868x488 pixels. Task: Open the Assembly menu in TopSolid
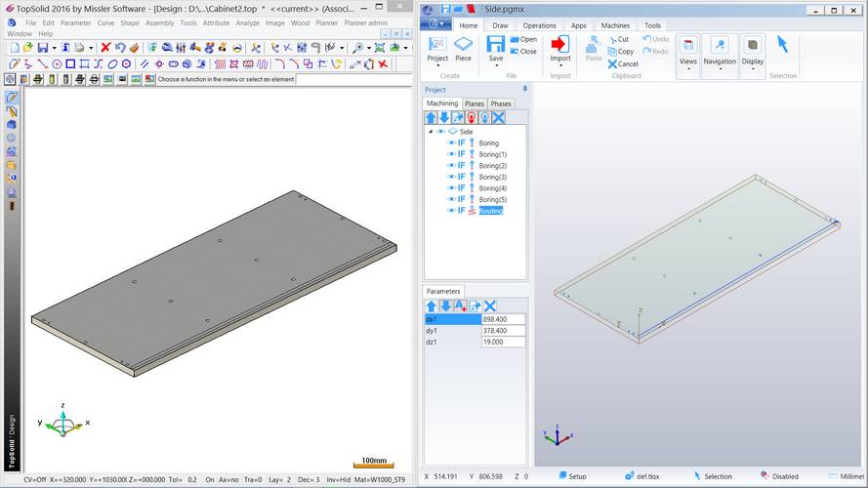160,22
